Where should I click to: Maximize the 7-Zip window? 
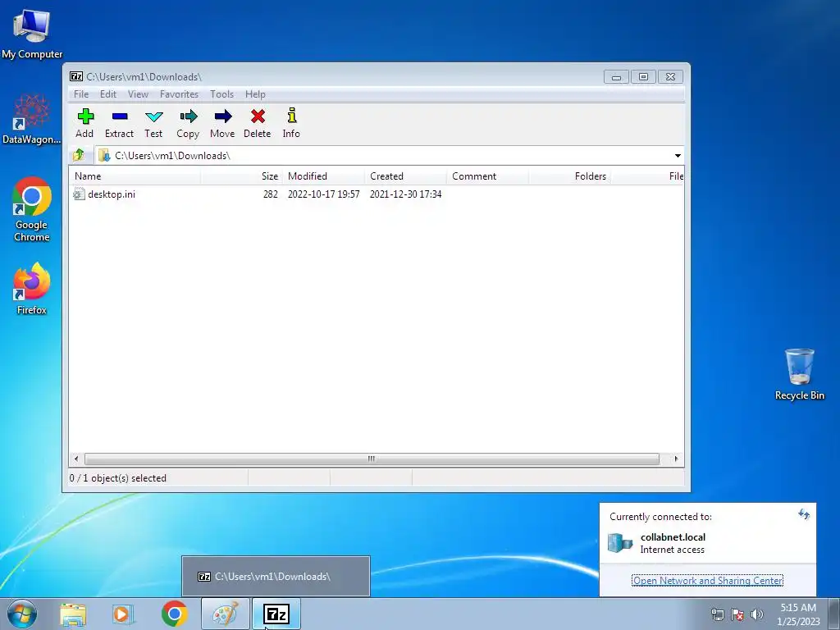coord(643,76)
